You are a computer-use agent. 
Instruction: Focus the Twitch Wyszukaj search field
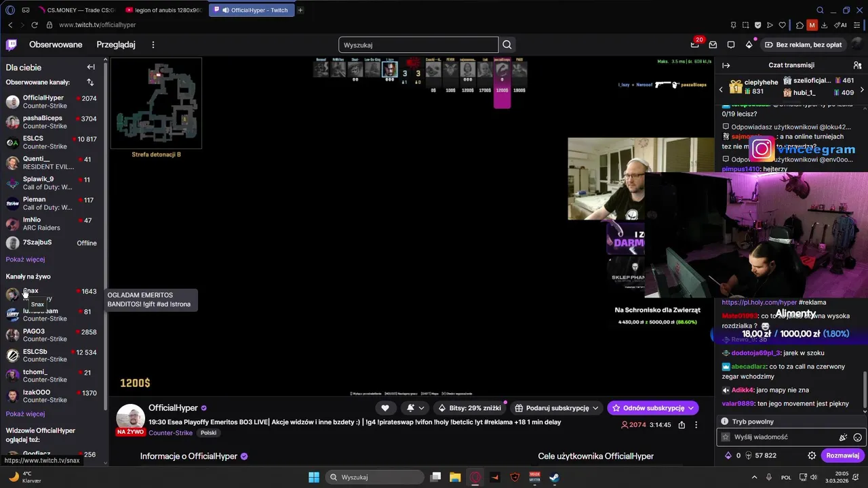pyautogui.click(x=418, y=45)
